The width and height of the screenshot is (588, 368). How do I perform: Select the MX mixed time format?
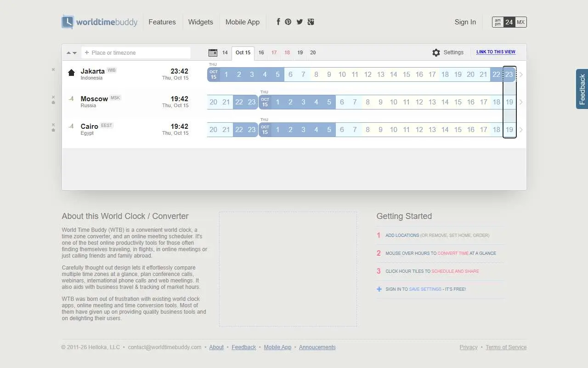pyautogui.click(x=520, y=22)
